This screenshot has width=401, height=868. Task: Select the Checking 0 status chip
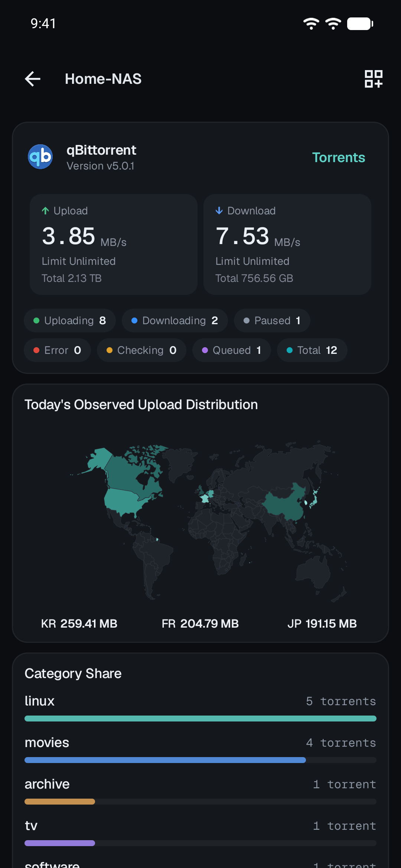141,350
